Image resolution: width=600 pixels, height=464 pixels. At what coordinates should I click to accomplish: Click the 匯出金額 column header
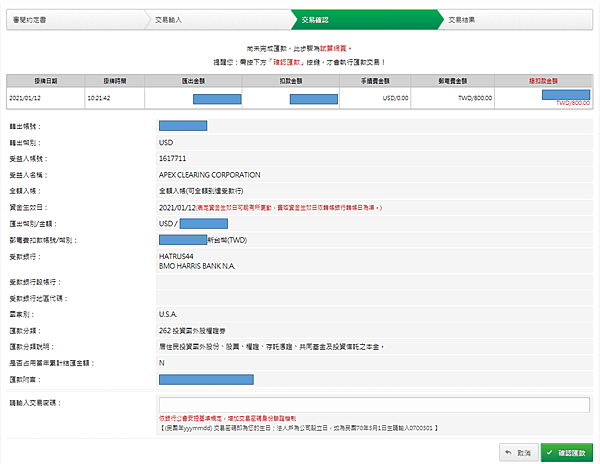(x=193, y=81)
